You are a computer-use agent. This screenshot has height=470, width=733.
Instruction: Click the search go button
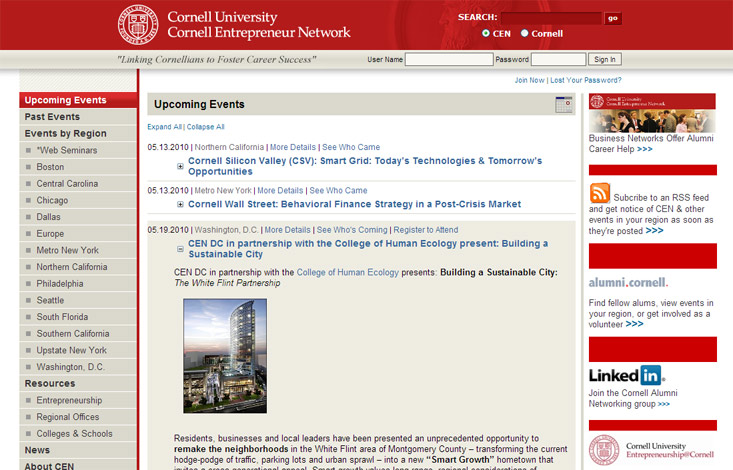click(x=612, y=18)
